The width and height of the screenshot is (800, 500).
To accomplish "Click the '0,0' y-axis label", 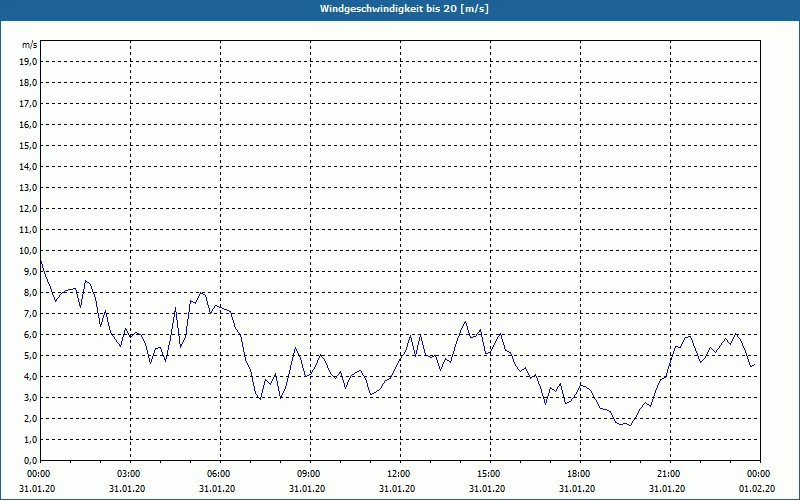I will tap(31, 460).
